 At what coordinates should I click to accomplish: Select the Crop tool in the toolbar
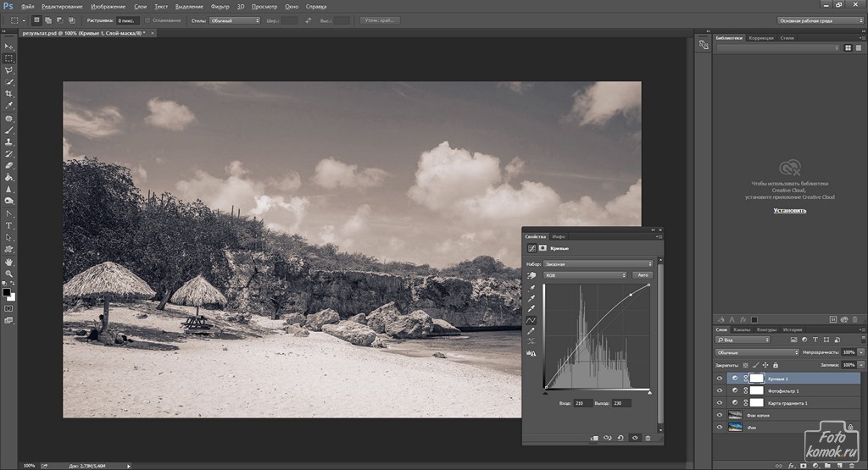(9, 94)
